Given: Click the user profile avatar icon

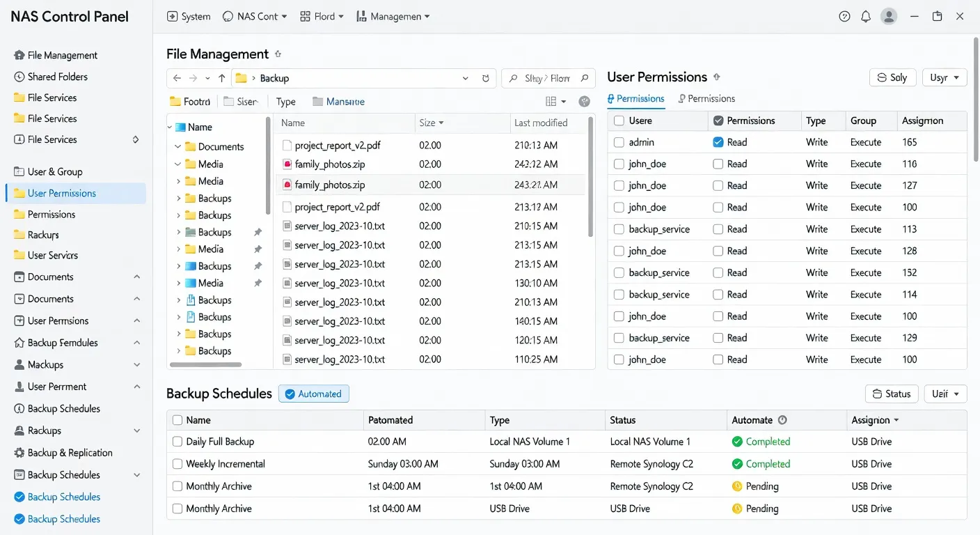Looking at the screenshot, I should point(888,15).
